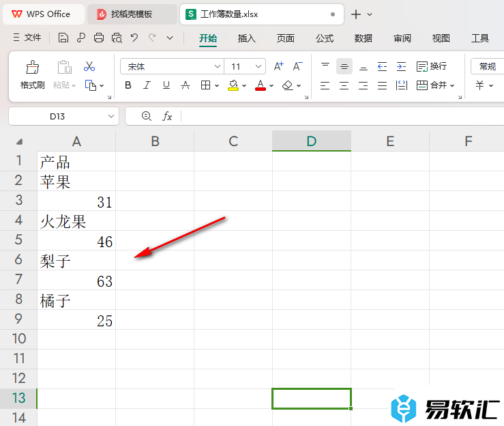The width and height of the screenshot is (504, 426).
Task: Open the WPS Office home tab
Action: 44,14
